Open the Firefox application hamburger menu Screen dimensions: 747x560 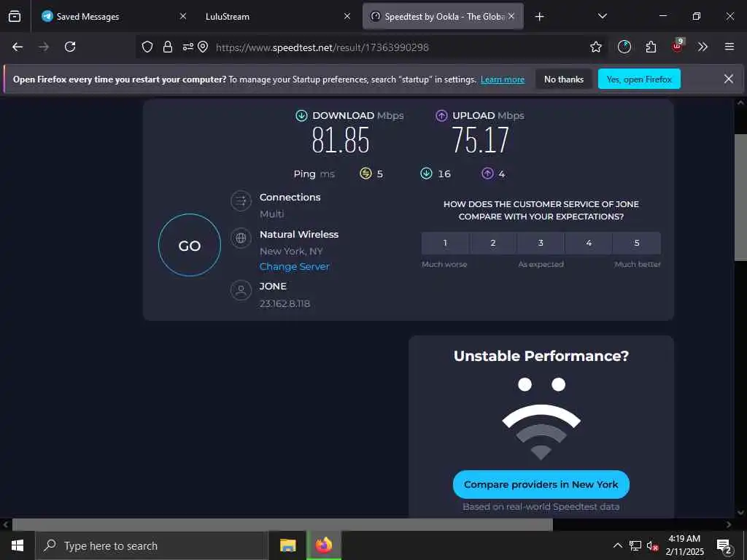[x=729, y=47]
